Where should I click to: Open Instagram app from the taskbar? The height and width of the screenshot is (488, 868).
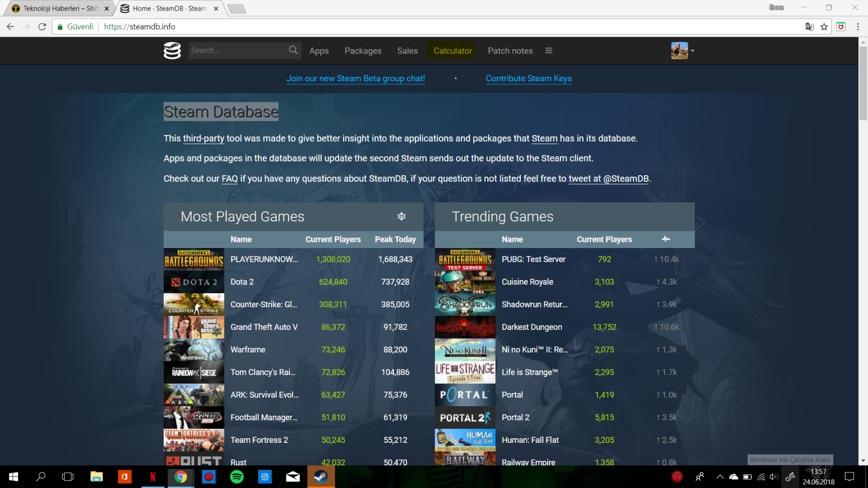[x=265, y=476]
